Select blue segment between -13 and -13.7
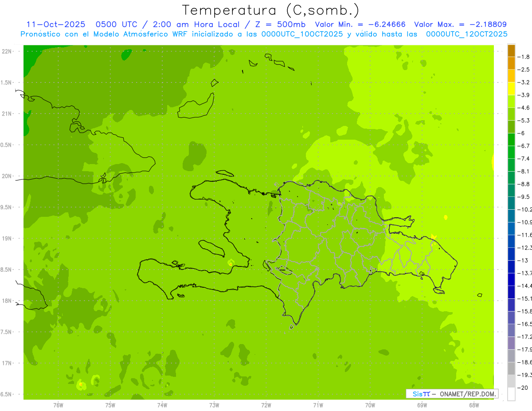 pos(511,266)
